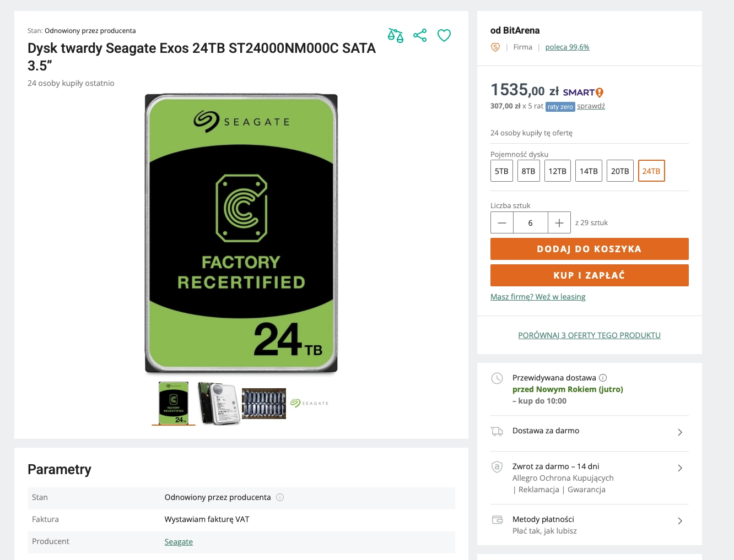Click the compare products scales icon

click(x=396, y=36)
